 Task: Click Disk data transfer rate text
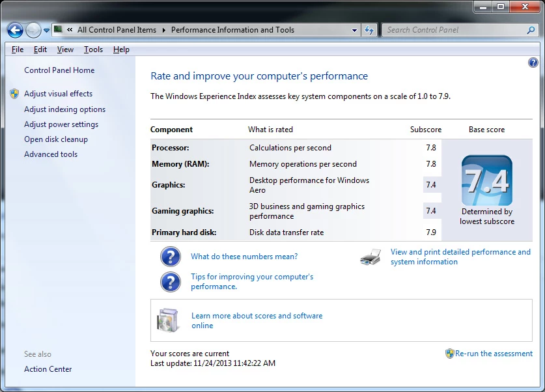point(286,232)
